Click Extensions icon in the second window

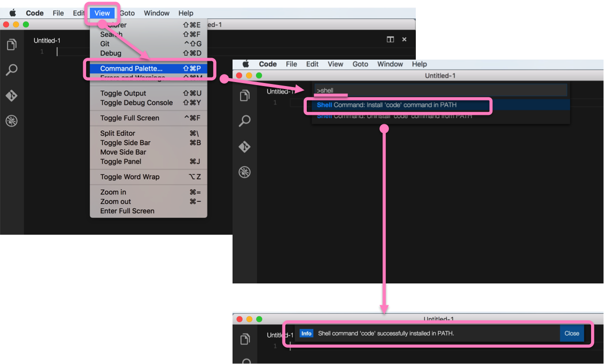244,172
